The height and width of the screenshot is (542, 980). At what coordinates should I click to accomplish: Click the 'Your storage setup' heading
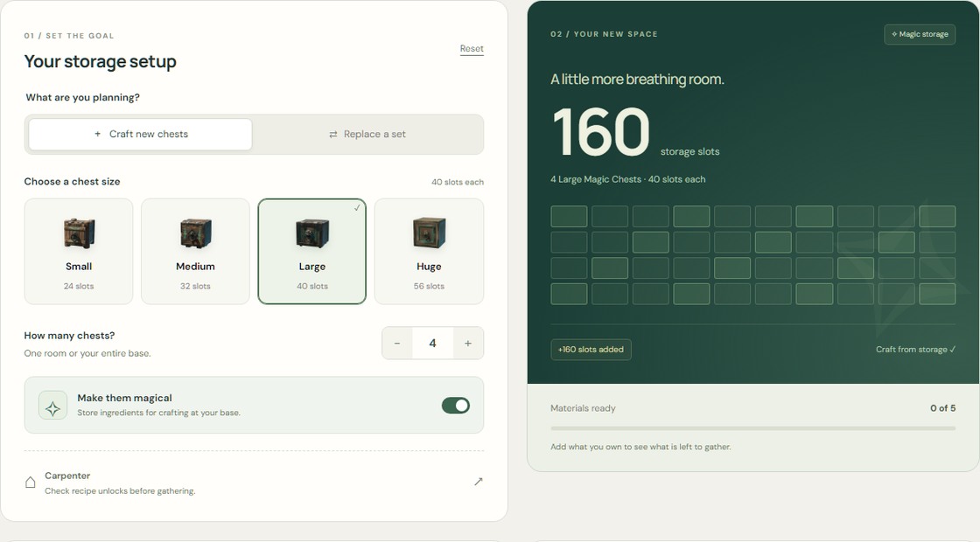[x=100, y=62]
